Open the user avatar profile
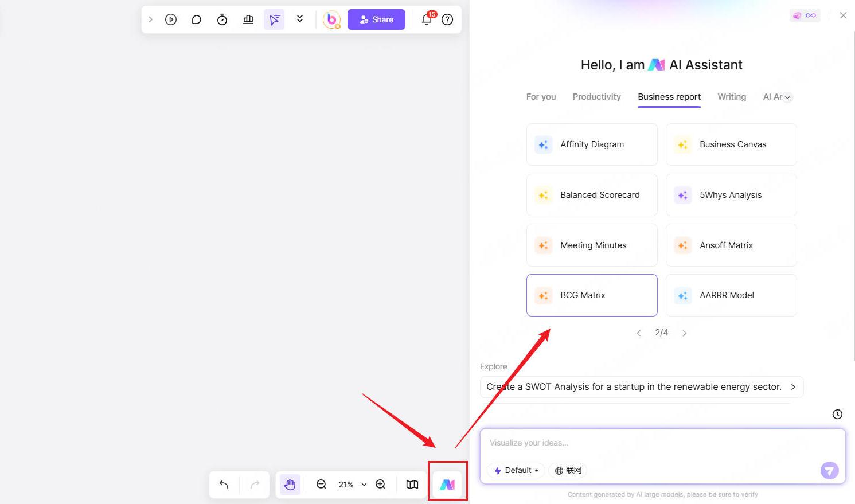The image size is (855, 504). [331, 19]
